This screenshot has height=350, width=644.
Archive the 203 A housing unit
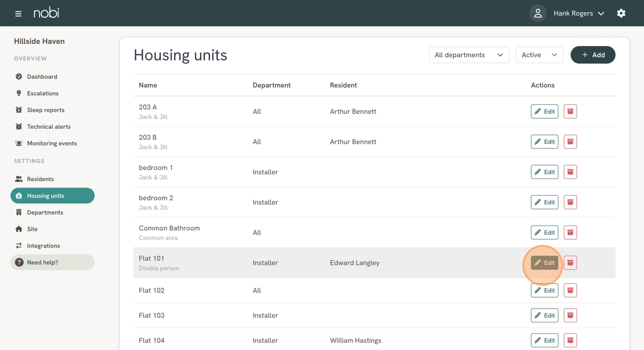click(570, 112)
